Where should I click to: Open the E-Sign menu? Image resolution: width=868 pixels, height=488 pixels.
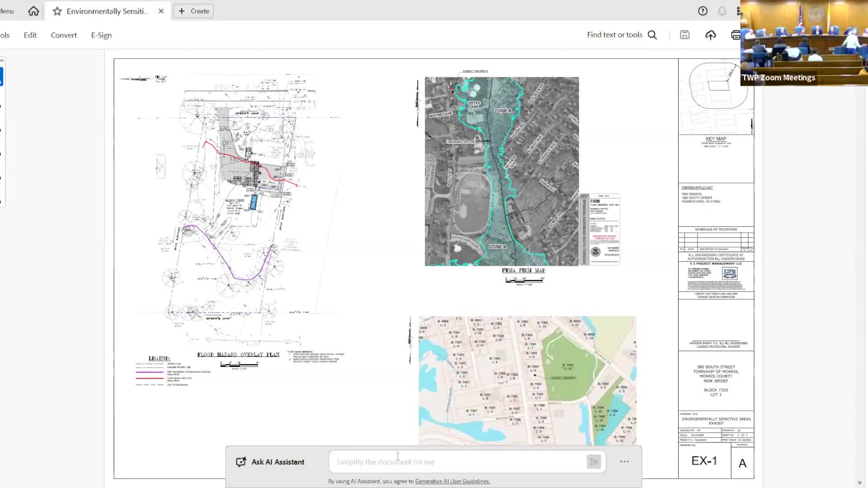pos(101,35)
